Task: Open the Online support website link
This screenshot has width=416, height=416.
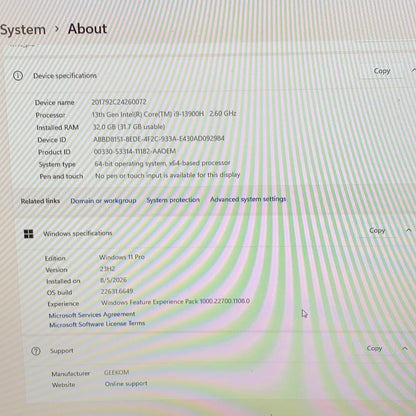Action: point(126,384)
